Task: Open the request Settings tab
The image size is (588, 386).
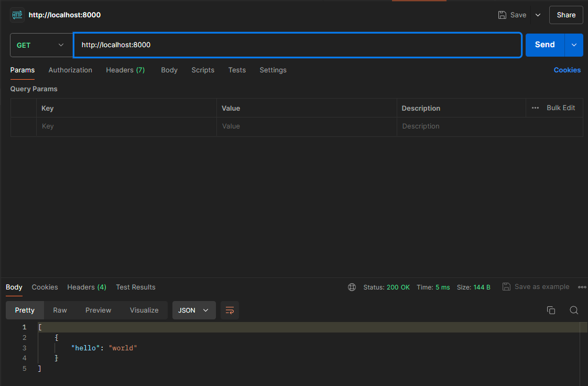Action: [273, 70]
